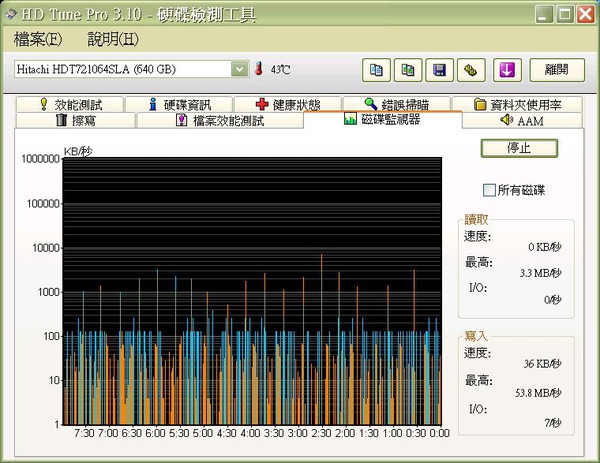Open the options icon in toolbar
Viewport: 600px width, 463px height.
[471, 70]
